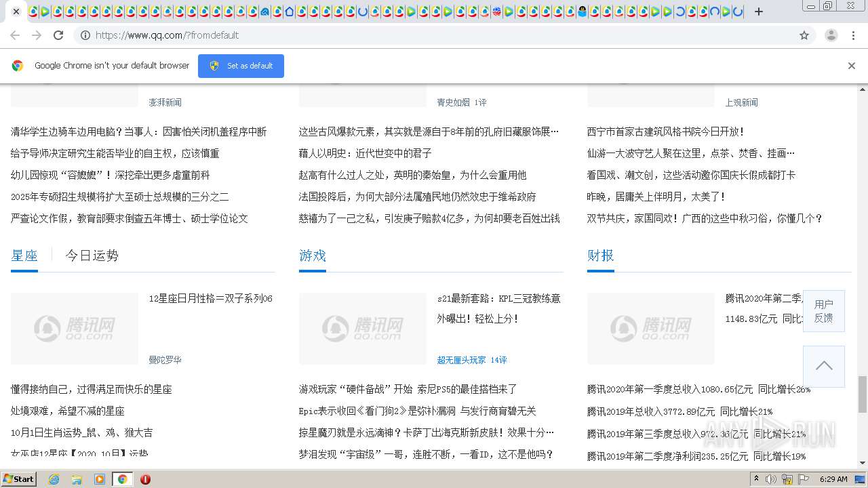Viewport: 868px width, 488px height.
Task: Open 昨晚，居庸关上伴明月 headline
Action: pos(656,197)
